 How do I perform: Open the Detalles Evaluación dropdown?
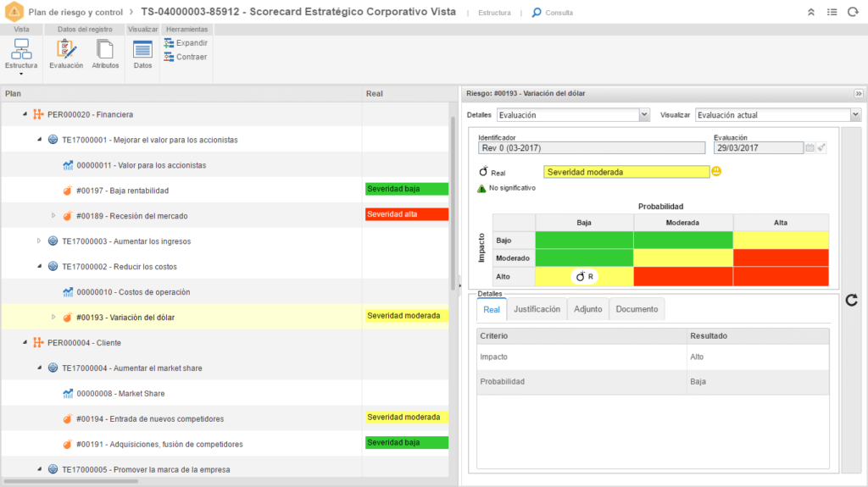[573, 115]
